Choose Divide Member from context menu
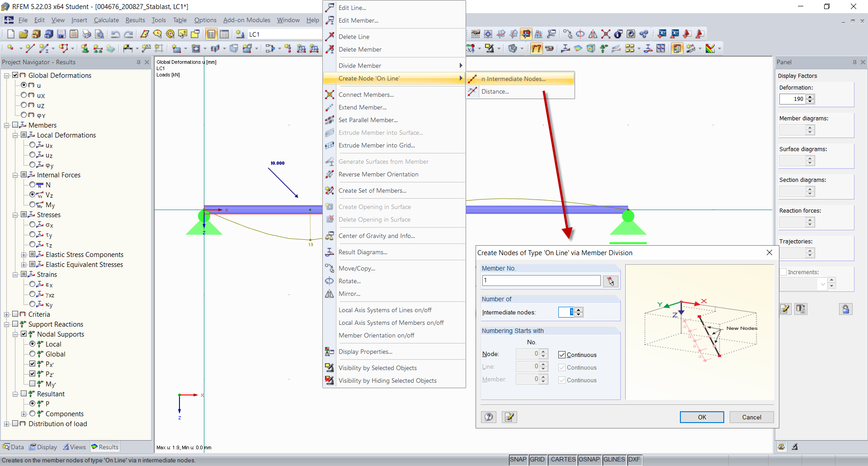The image size is (868, 466). click(x=394, y=66)
